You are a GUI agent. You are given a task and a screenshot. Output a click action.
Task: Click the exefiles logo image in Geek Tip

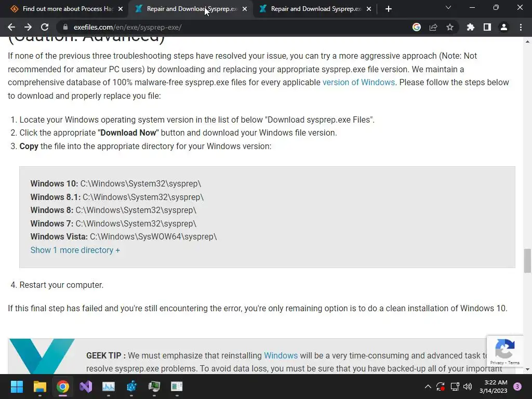[x=42, y=356]
